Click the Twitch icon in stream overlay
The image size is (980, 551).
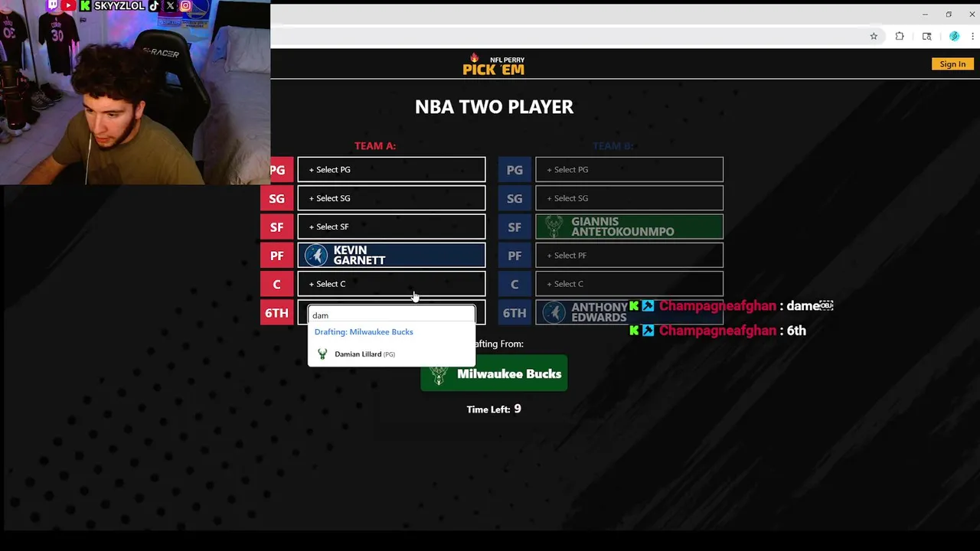(x=53, y=5)
